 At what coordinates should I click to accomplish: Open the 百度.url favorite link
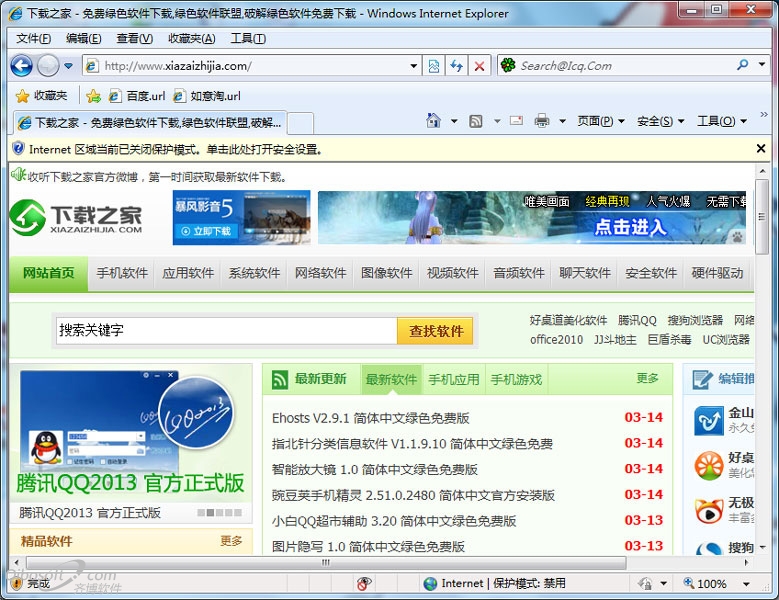(137, 96)
